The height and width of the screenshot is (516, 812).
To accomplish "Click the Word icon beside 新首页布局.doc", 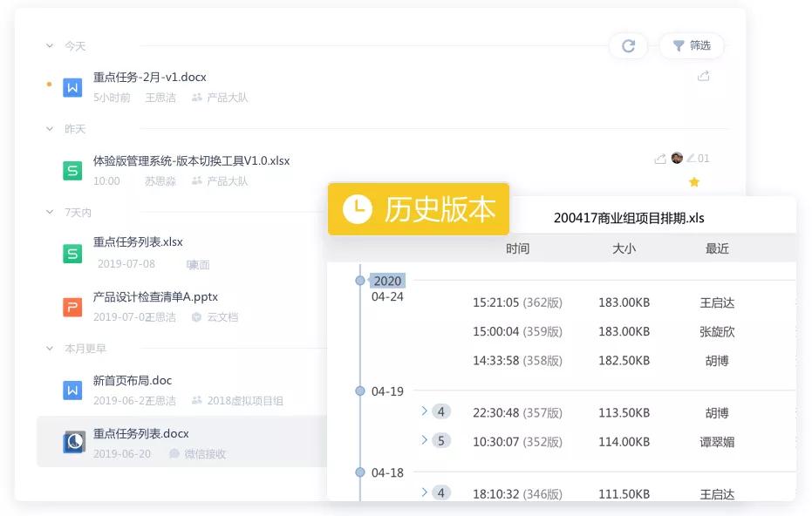I will [73, 386].
